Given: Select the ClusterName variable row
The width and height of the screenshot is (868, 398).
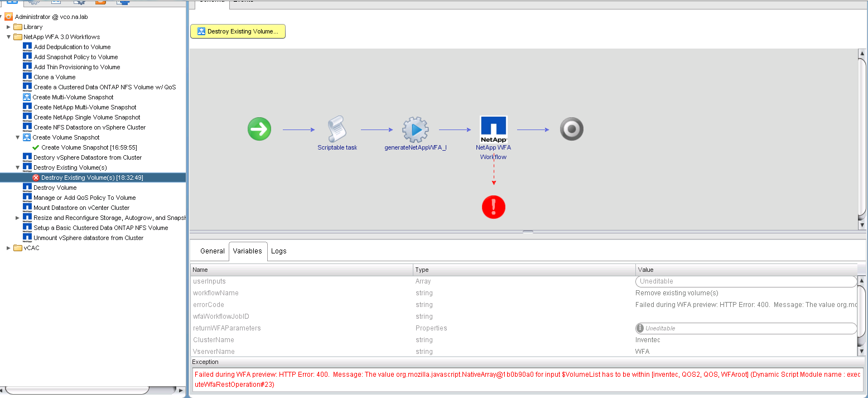Looking at the screenshot, I should click(x=524, y=340).
